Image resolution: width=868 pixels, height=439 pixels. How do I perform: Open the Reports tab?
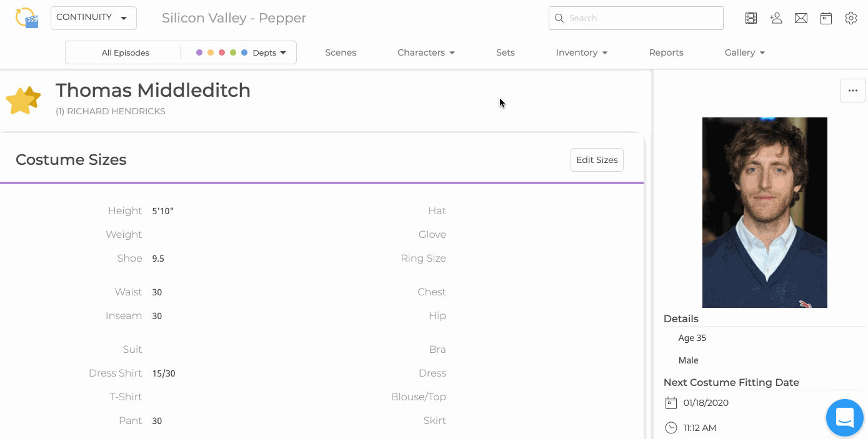[666, 52]
